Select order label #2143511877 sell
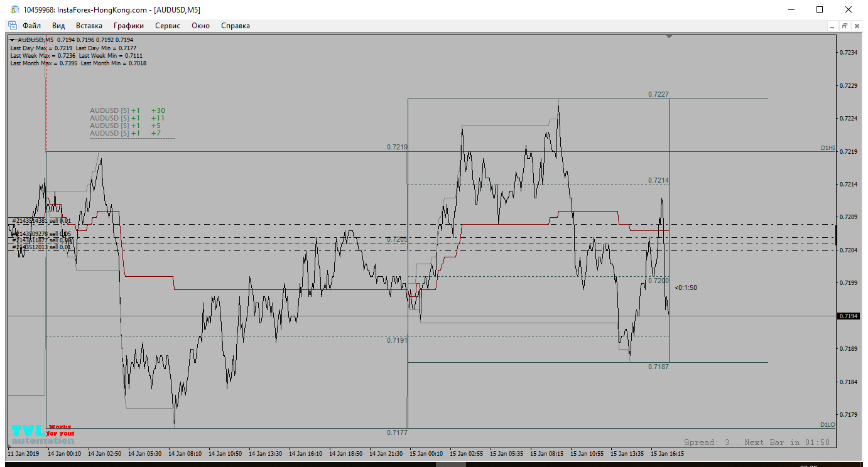 click(x=41, y=240)
